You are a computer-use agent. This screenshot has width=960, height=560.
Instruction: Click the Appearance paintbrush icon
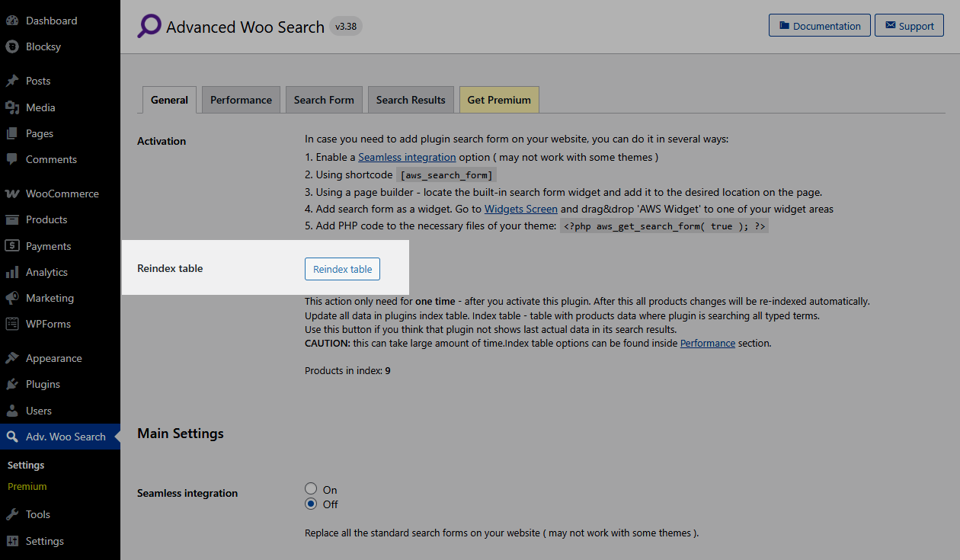pos(12,358)
